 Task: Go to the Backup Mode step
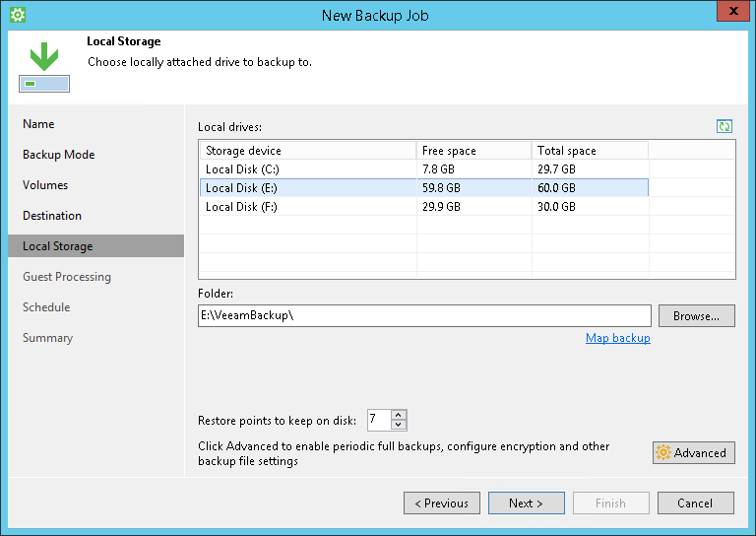(x=59, y=155)
